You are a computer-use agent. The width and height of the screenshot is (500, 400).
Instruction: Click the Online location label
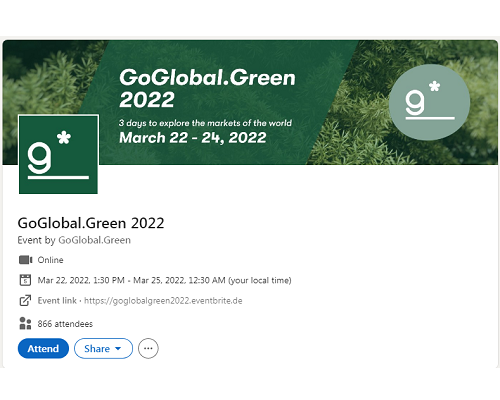[x=50, y=260]
